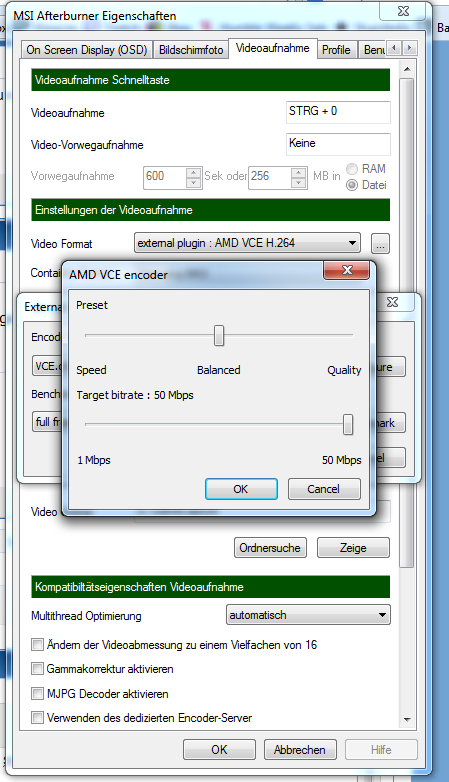Click OK in the Eigenschaften window
Image resolution: width=449 pixels, height=782 pixels.
[219, 750]
